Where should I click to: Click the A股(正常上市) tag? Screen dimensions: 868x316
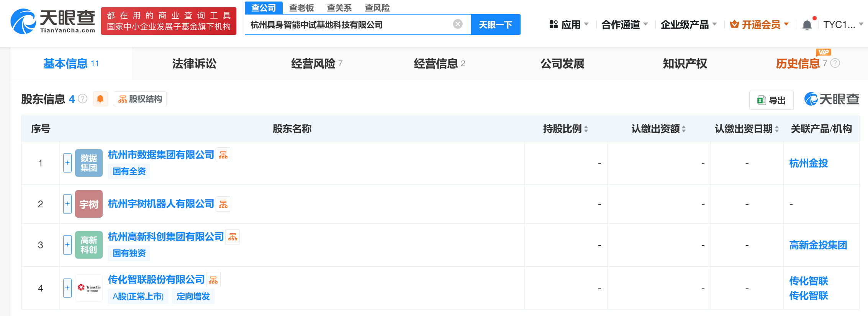[138, 296]
